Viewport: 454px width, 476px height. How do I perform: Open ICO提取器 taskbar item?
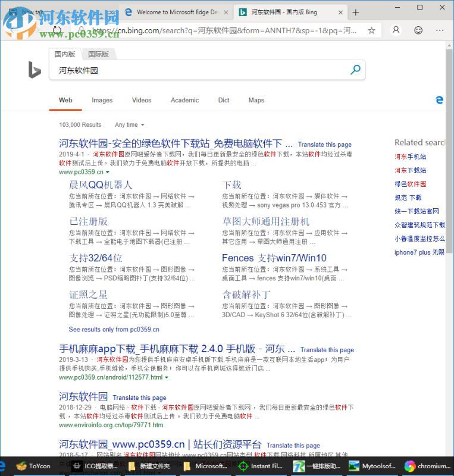96,466
